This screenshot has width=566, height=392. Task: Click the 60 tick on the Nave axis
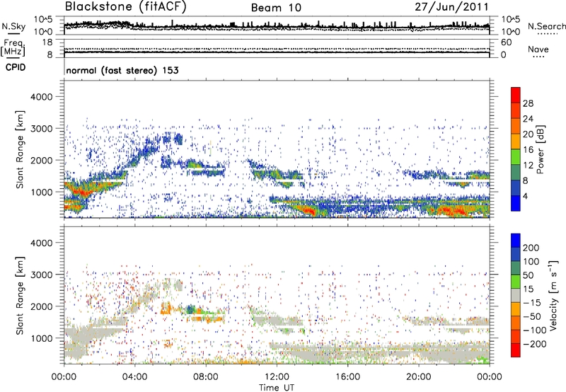click(x=507, y=42)
